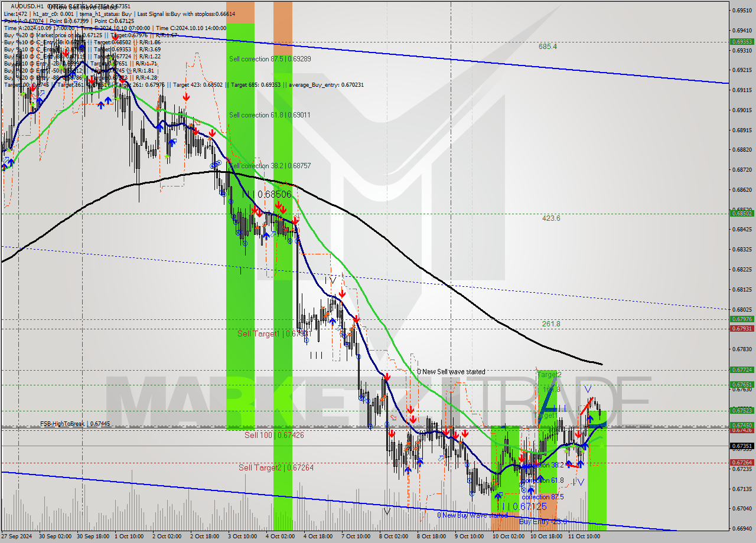The width and height of the screenshot is (756, 543).
Task: Click the '| | | 0.68506' chart label
Action: point(266,194)
